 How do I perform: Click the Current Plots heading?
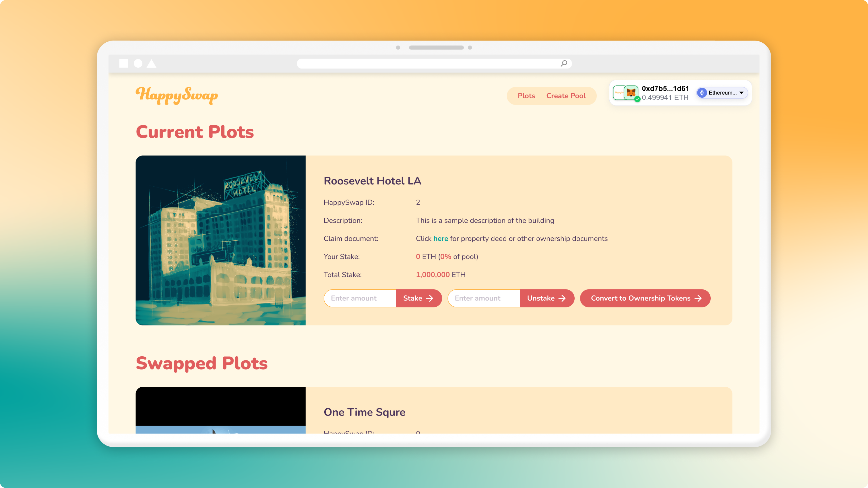(x=195, y=132)
